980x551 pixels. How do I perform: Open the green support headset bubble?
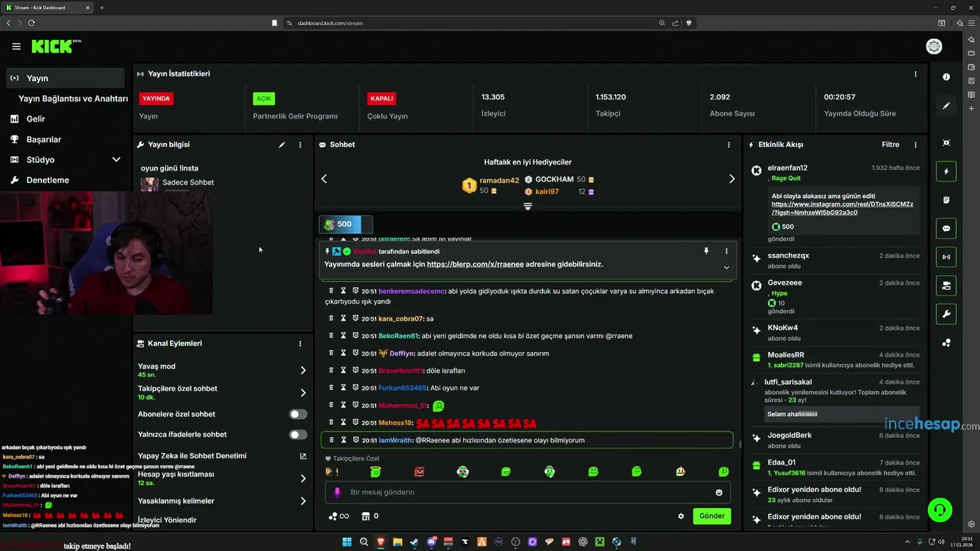(939, 509)
